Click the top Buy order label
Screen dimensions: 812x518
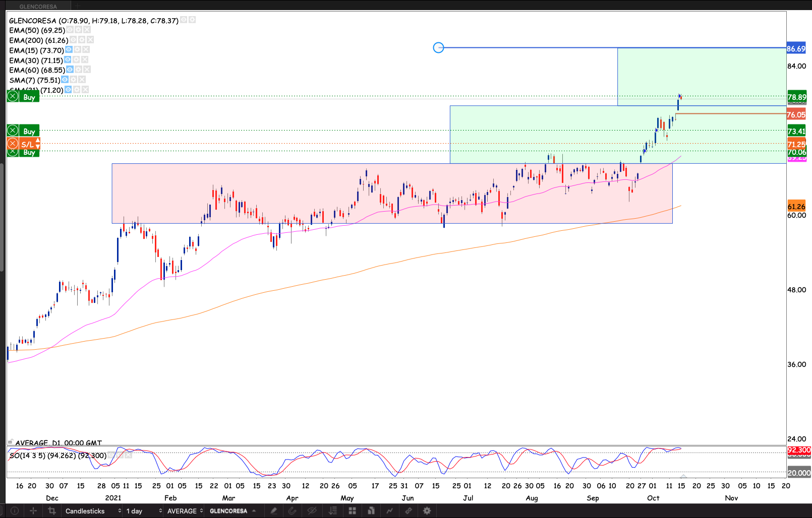[x=29, y=97]
